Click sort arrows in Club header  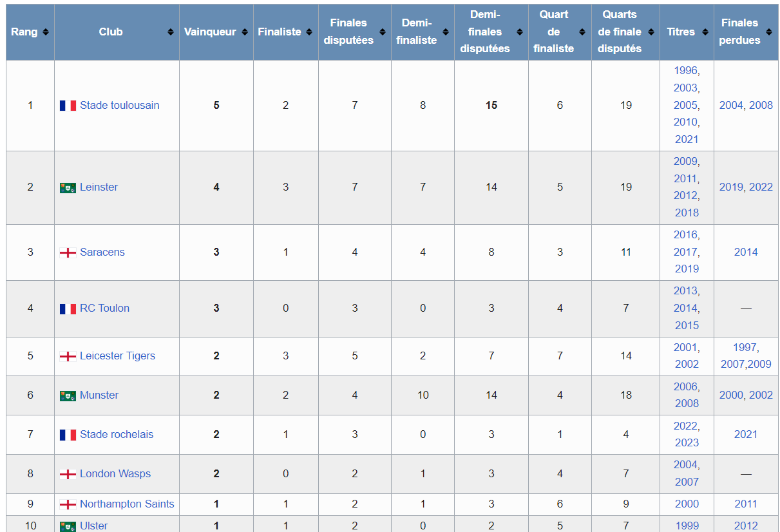[x=170, y=32]
